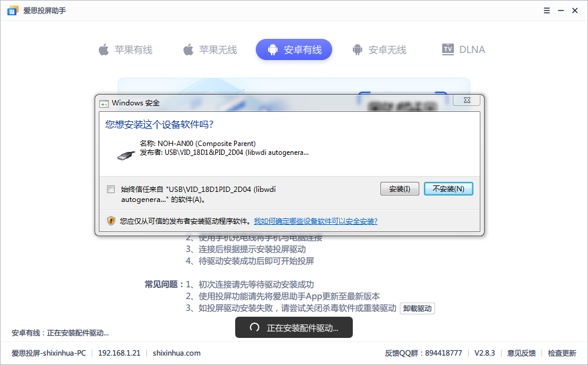Click the USB device icon in dialog

126,155
